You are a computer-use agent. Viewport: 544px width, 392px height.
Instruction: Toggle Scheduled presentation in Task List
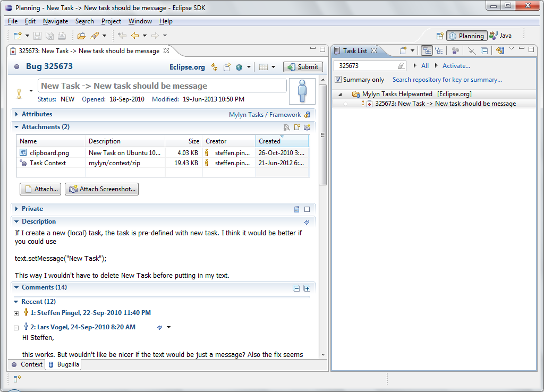[439, 50]
